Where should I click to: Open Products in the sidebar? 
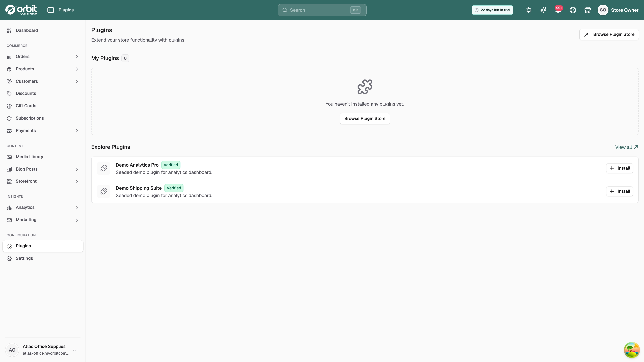point(43,69)
